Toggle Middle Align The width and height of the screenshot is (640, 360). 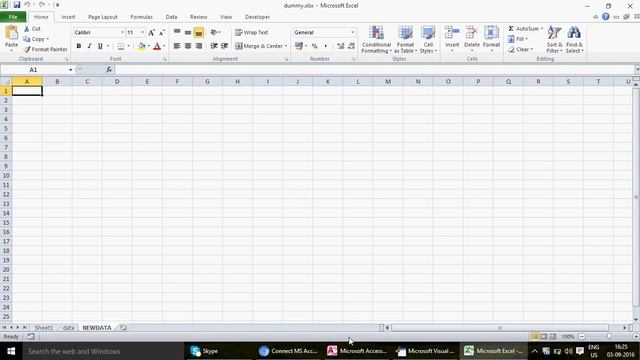tap(188, 32)
